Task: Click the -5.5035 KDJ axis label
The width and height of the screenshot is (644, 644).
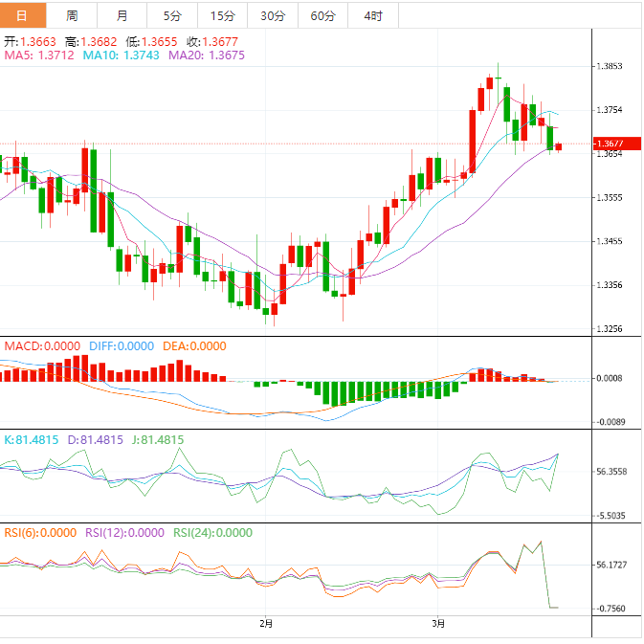Action: (611, 516)
